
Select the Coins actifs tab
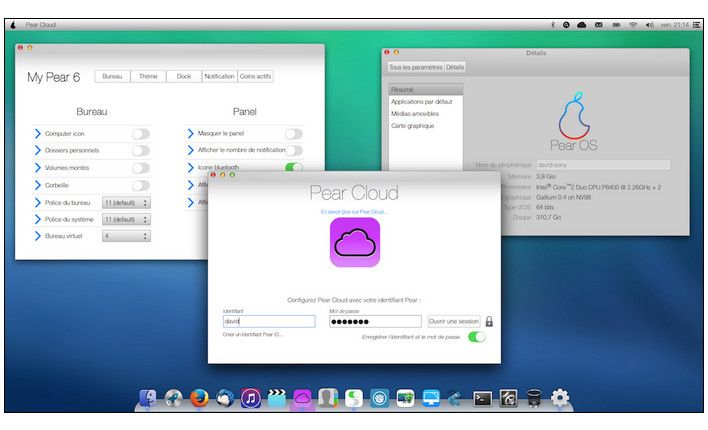click(x=255, y=76)
